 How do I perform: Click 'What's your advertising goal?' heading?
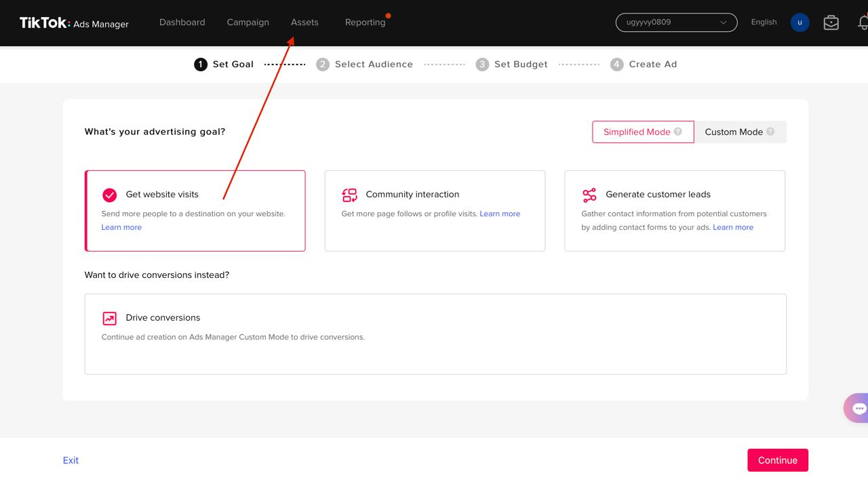point(155,132)
